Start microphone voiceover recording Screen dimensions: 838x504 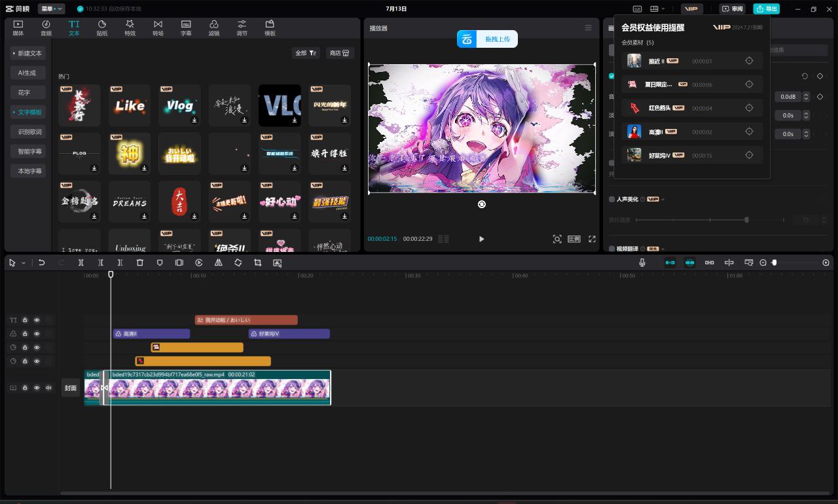pos(642,262)
